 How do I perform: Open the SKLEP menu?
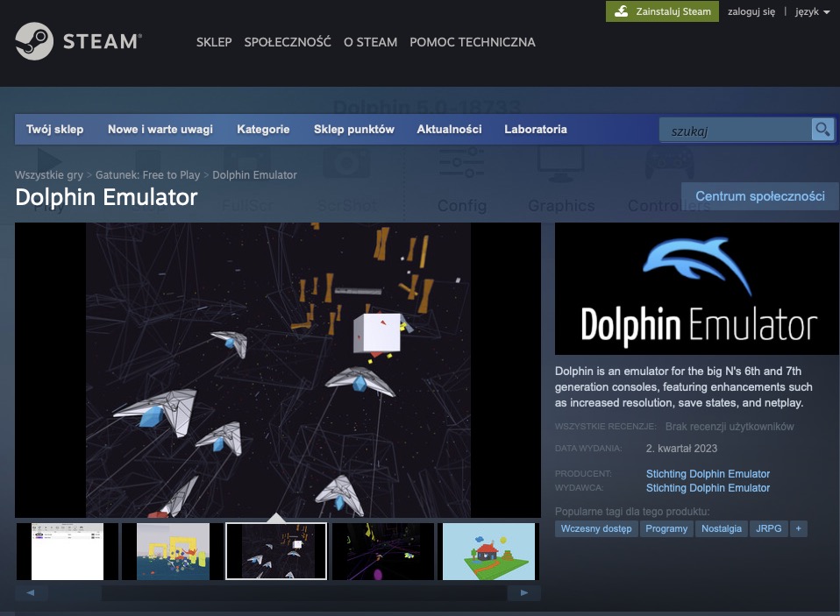pyautogui.click(x=214, y=42)
